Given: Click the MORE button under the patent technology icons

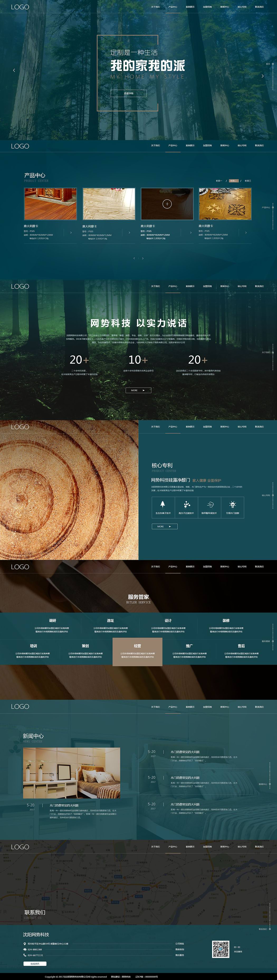Looking at the screenshot, I should (165, 527).
